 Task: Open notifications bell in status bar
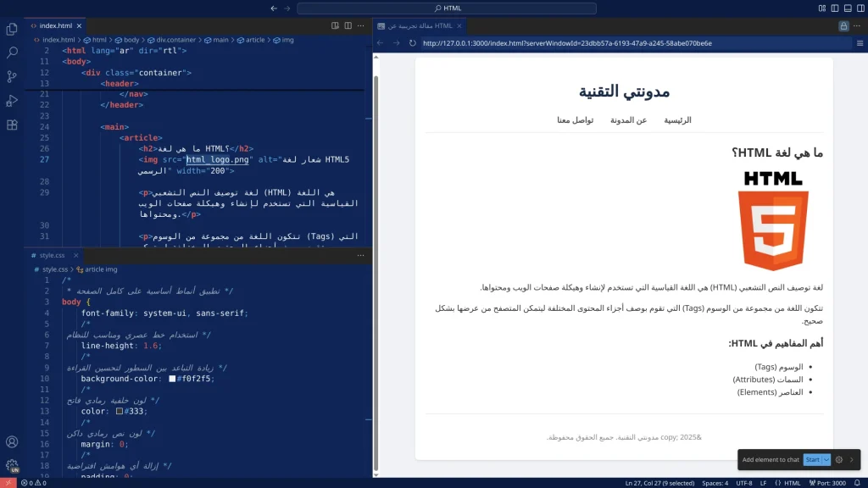[x=857, y=483]
